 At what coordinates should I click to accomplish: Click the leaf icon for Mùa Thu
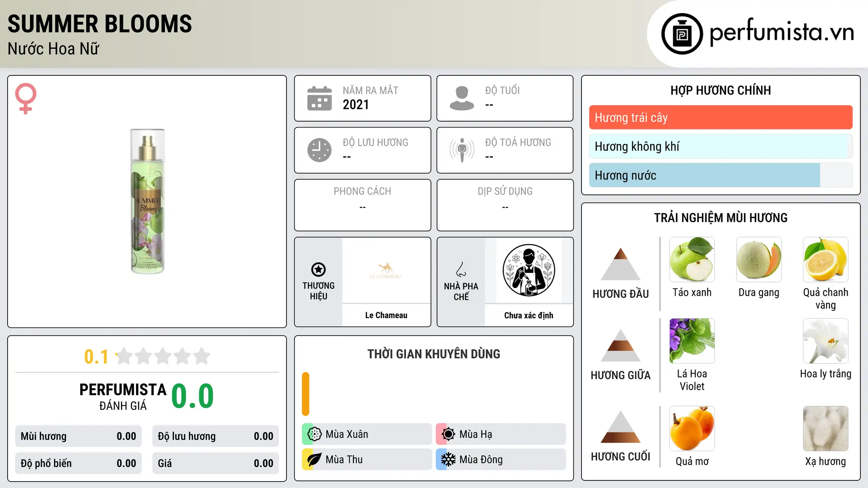(314, 460)
